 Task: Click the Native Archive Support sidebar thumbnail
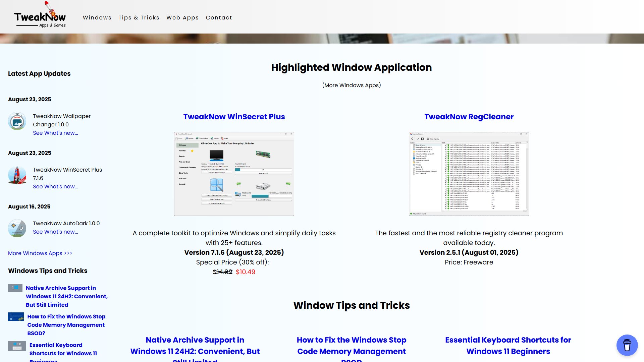(15, 288)
